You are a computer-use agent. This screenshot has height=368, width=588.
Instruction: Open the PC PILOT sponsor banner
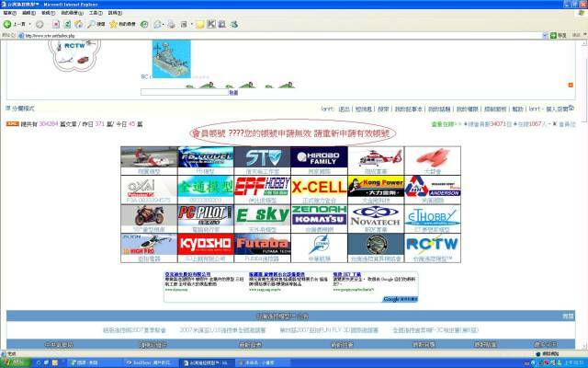tap(206, 215)
